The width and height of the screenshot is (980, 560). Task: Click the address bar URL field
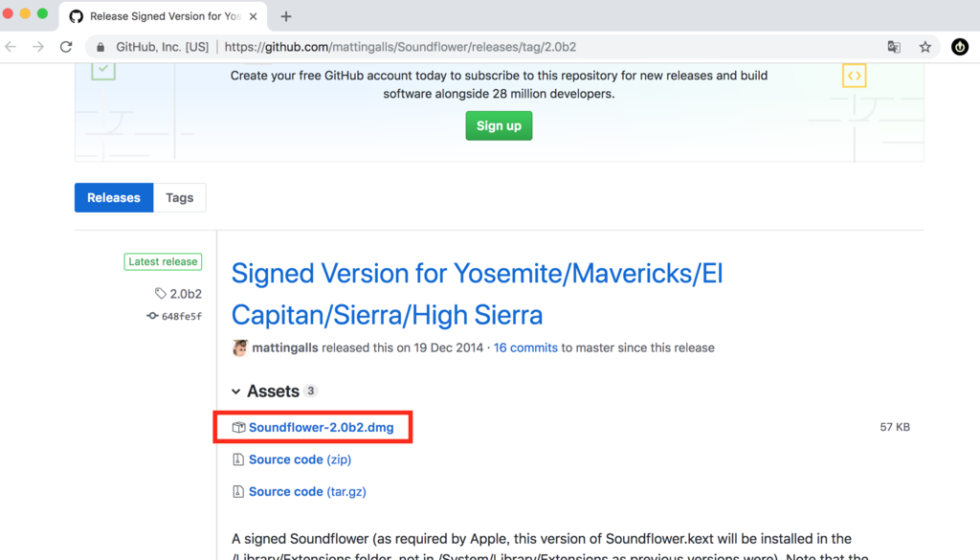479,47
